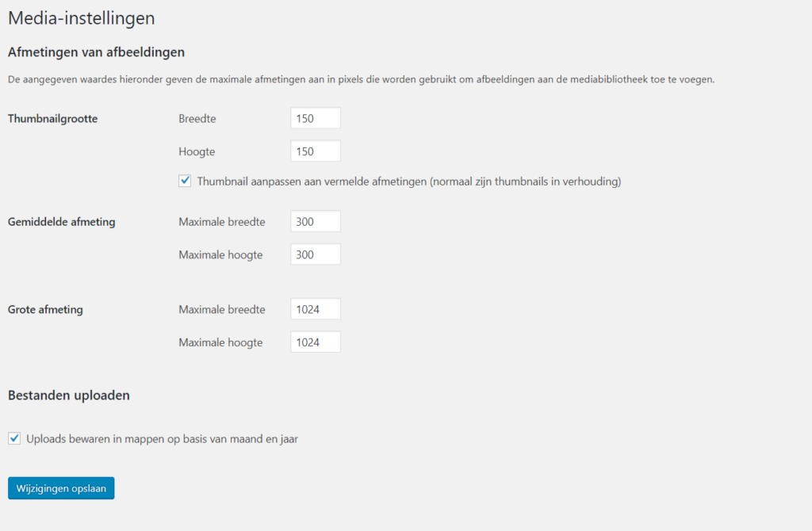Click the 'Breedte' label under Thumbnailgrootte
The width and height of the screenshot is (812, 531).
pyautogui.click(x=197, y=119)
